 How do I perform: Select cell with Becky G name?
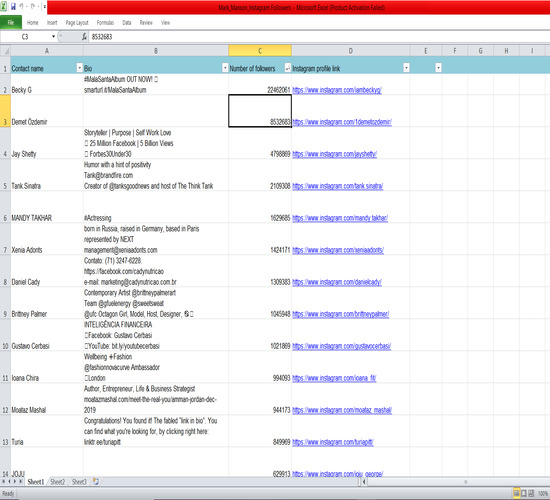[x=47, y=84]
